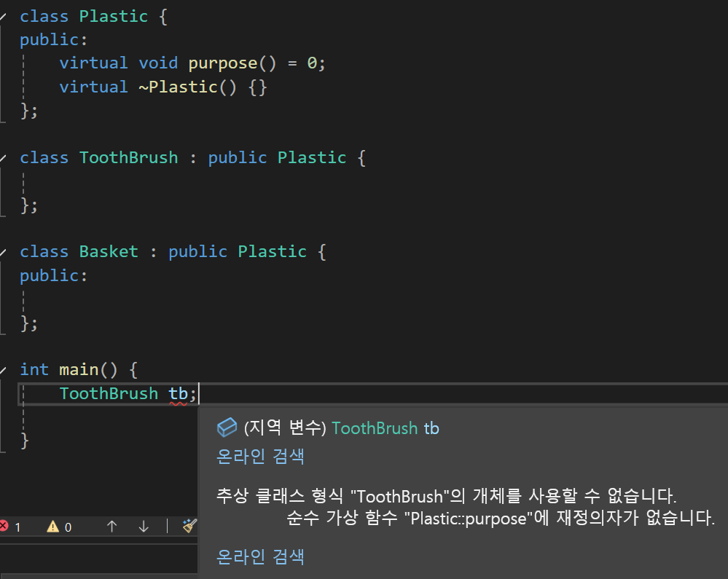Collapse the class ToothBrush code block
728x579 pixels.
3,158
